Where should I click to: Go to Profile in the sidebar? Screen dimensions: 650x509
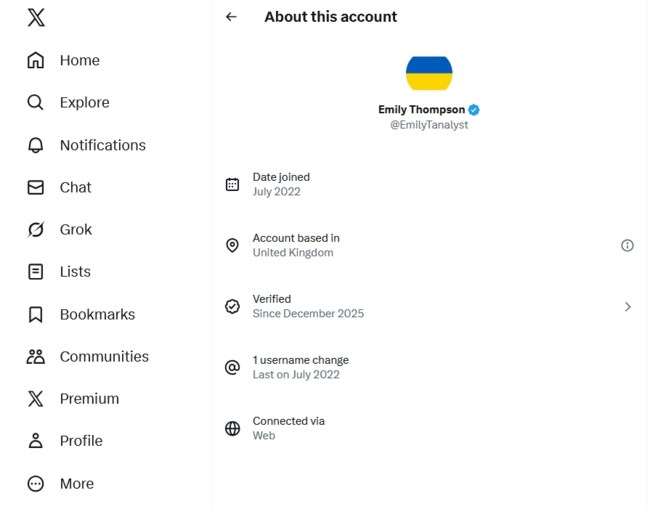tap(81, 441)
